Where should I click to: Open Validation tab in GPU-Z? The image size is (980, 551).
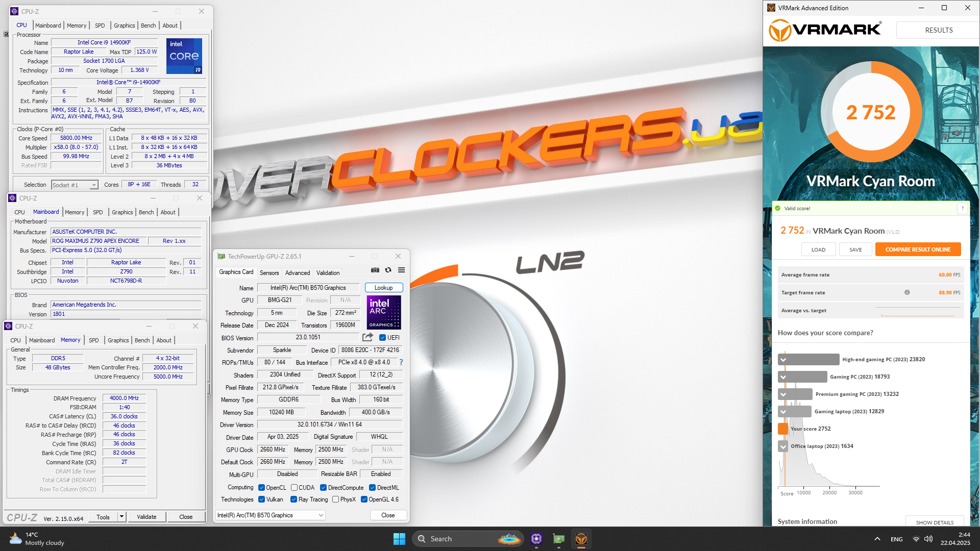328,272
